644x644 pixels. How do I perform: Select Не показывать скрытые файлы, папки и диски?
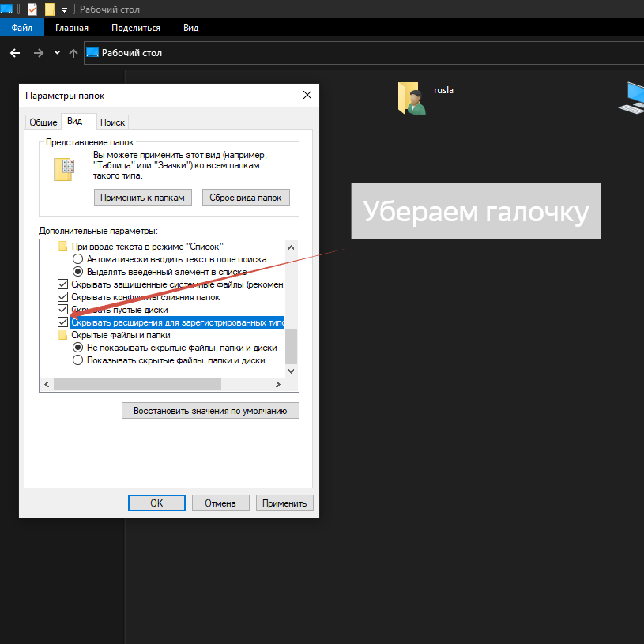pyautogui.click(x=175, y=348)
